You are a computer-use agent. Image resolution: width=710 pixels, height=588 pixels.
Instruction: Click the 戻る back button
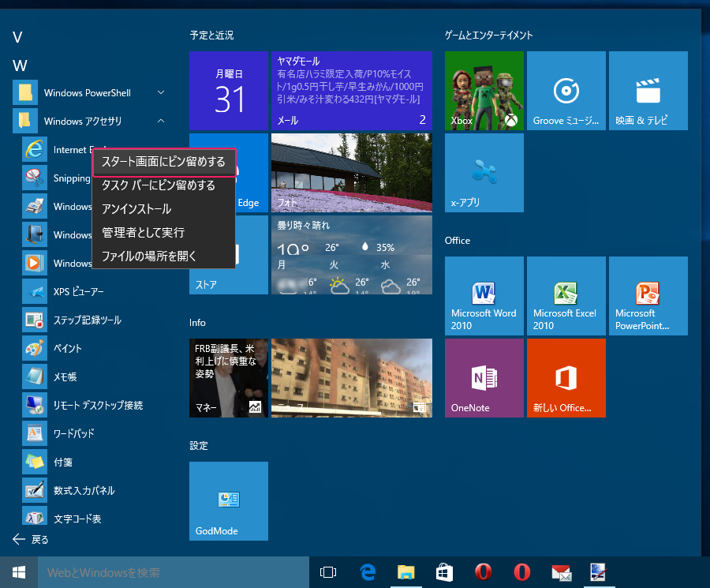click(31, 539)
